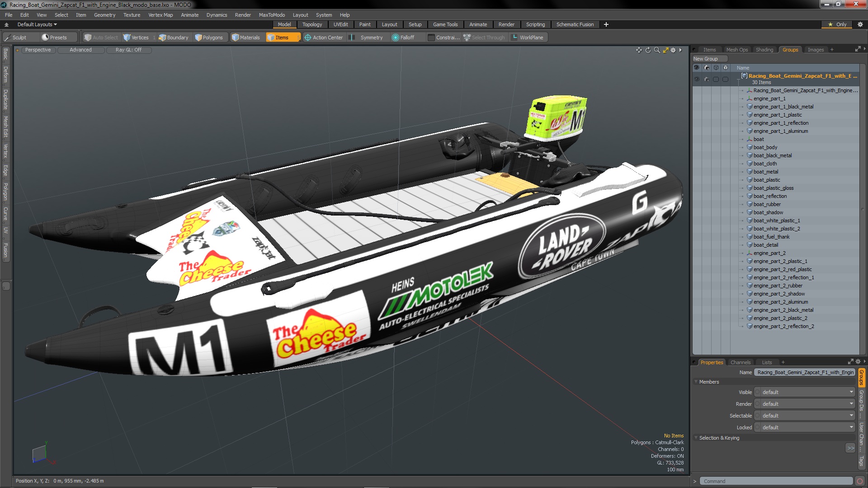Select boat_plastic_gloss item
Image resolution: width=868 pixels, height=488 pixels.
(x=773, y=188)
